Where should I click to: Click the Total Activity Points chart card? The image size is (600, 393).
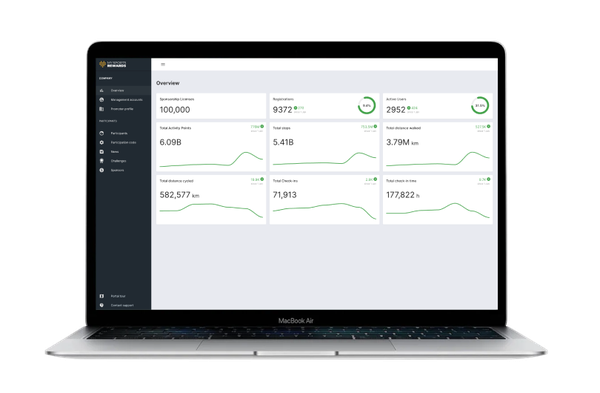(211, 147)
